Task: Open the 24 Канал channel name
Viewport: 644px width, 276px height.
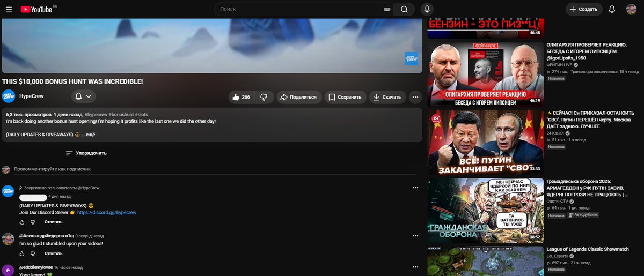Action: point(556,133)
